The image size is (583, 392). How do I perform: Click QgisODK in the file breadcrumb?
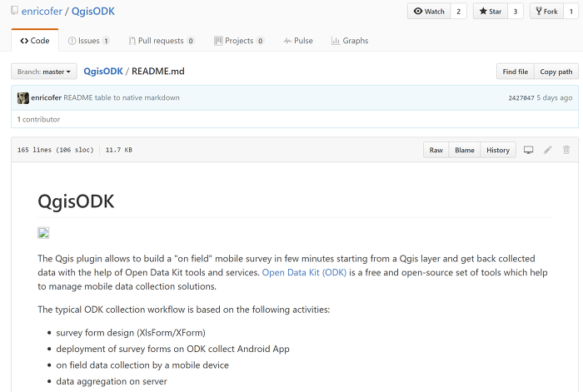coord(103,72)
